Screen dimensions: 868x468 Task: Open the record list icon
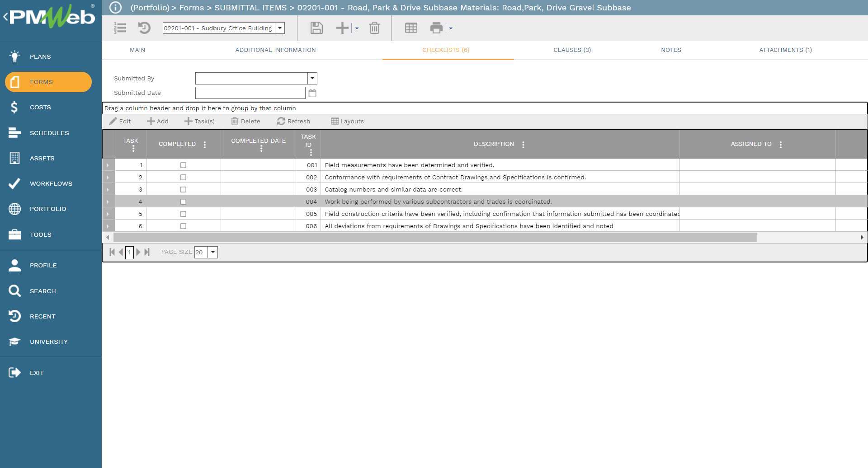[x=120, y=28]
